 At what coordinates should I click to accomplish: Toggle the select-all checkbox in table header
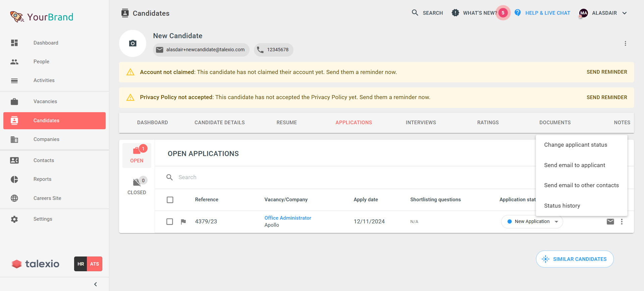point(170,200)
